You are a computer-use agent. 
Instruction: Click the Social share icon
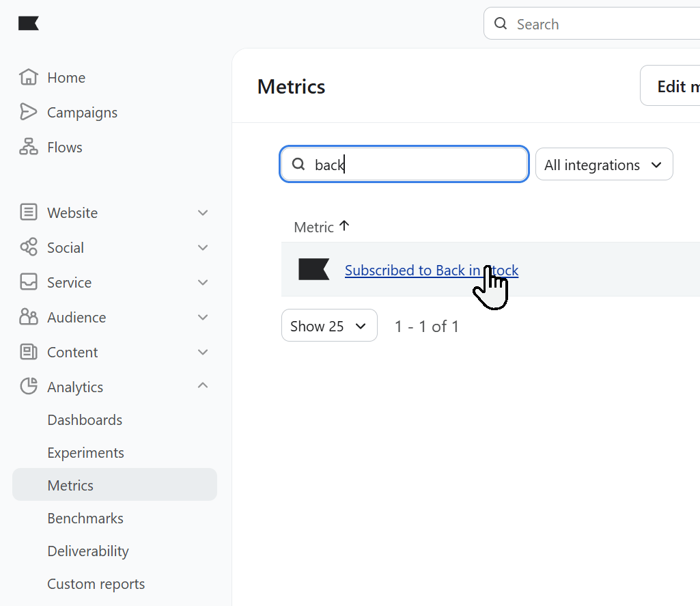[29, 247]
